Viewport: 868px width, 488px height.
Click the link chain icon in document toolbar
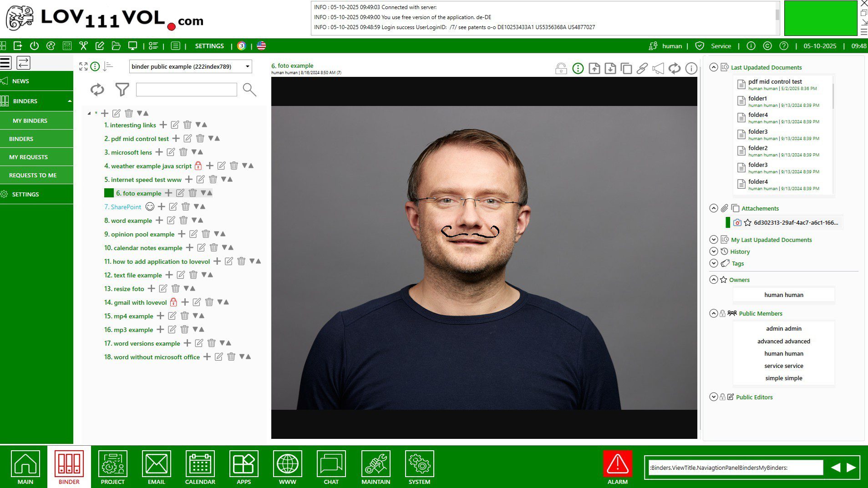coord(642,69)
